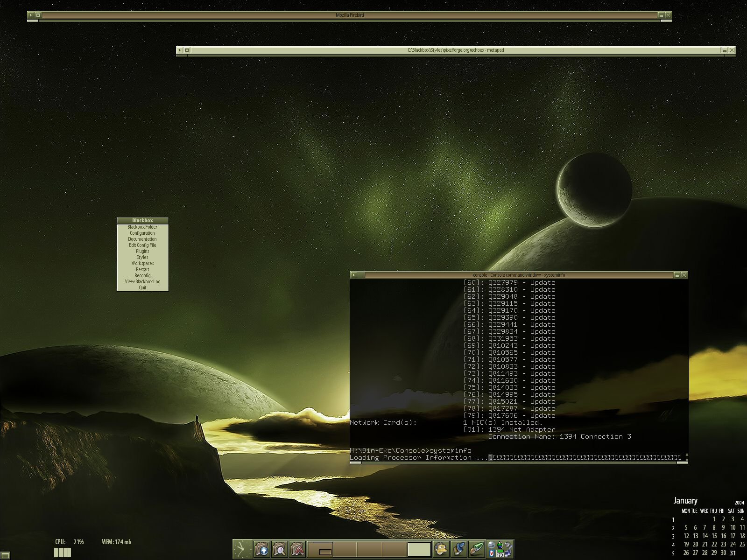The image size is (747, 560).
Task: Click the small window outline inside the pager
Action: [325, 552]
